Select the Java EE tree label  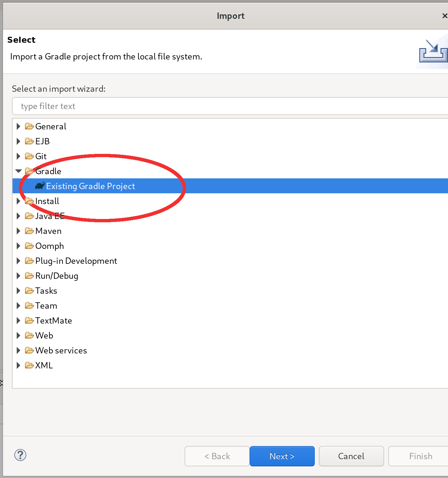[x=50, y=216]
